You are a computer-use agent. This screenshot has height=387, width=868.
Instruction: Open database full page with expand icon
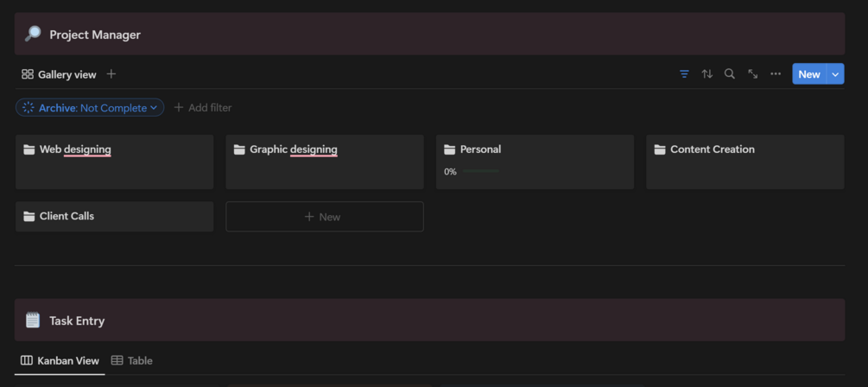pyautogui.click(x=753, y=73)
